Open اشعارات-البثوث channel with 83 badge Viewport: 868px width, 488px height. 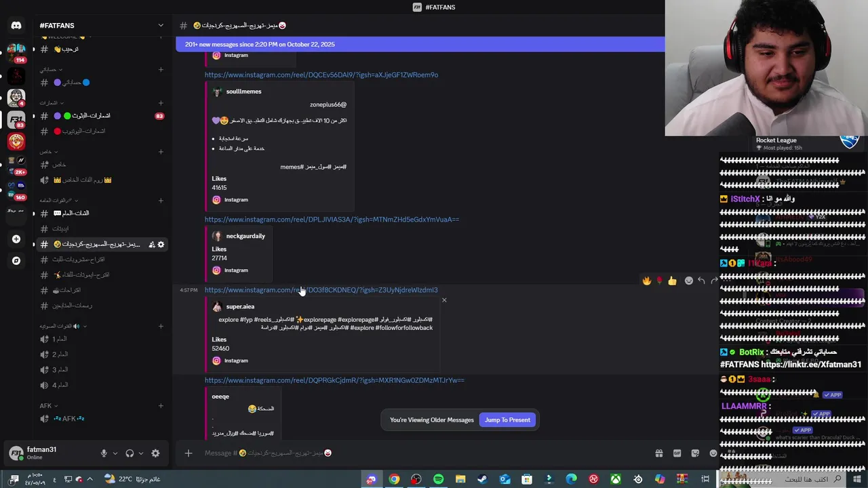102,116
